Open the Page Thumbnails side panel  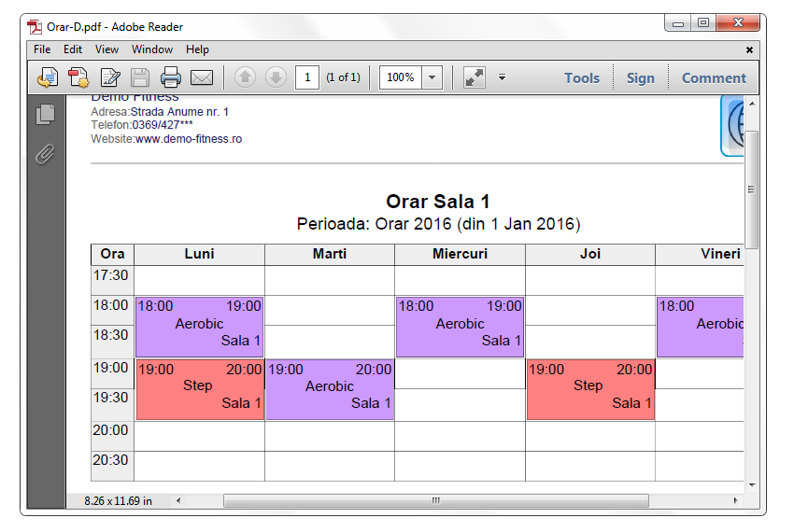[45, 115]
